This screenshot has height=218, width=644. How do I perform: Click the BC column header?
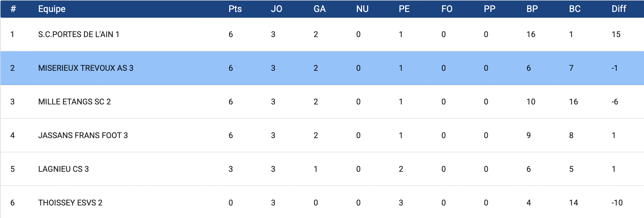[x=575, y=9]
